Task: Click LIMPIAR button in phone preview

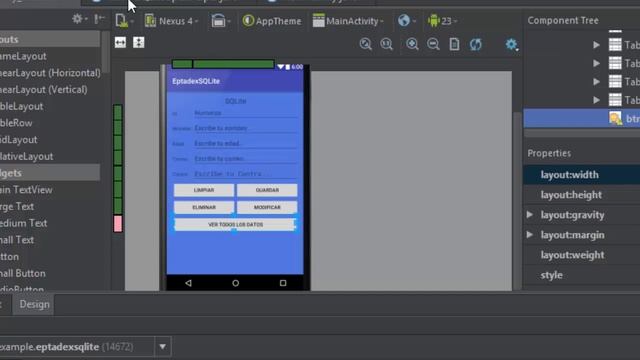Action: [204, 190]
